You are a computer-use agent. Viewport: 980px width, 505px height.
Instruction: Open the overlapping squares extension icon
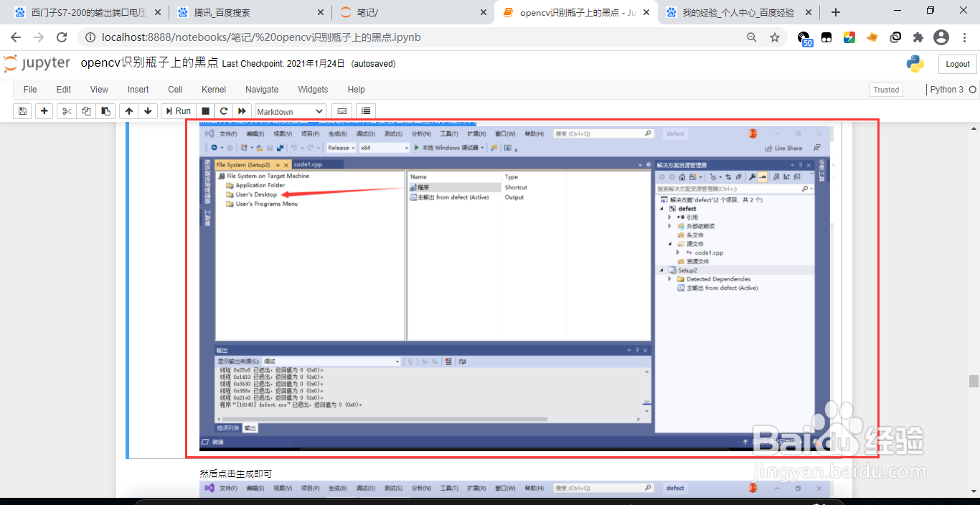(895, 37)
